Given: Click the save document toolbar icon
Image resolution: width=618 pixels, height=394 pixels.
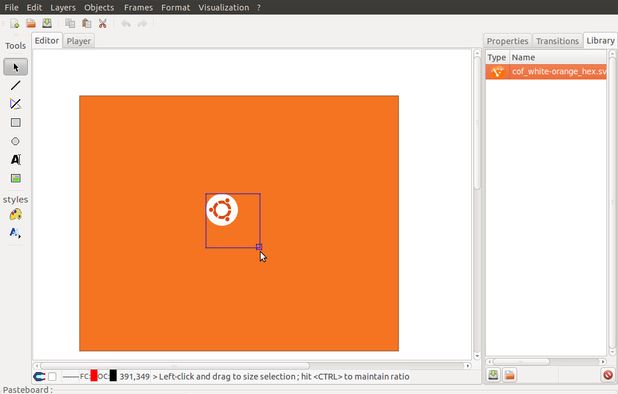Looking at the screenshot, I should [47, 23].
